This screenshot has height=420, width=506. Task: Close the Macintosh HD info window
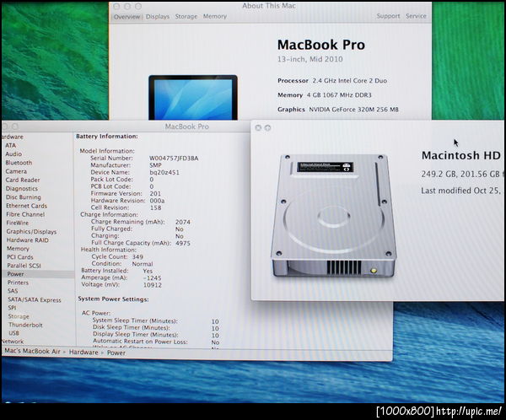pyautogui.click(x=258, y=128)
